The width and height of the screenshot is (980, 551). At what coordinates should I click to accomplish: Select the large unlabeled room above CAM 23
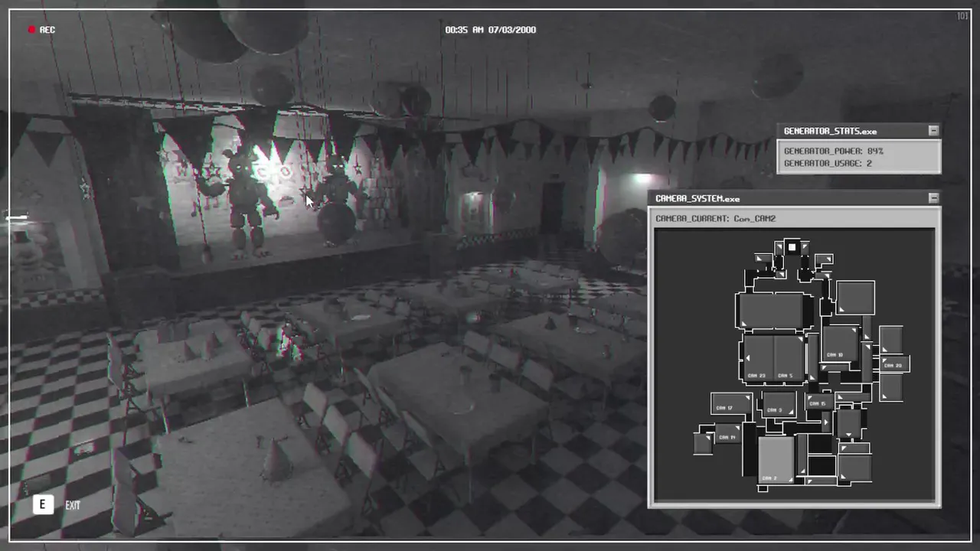[771, 311]
